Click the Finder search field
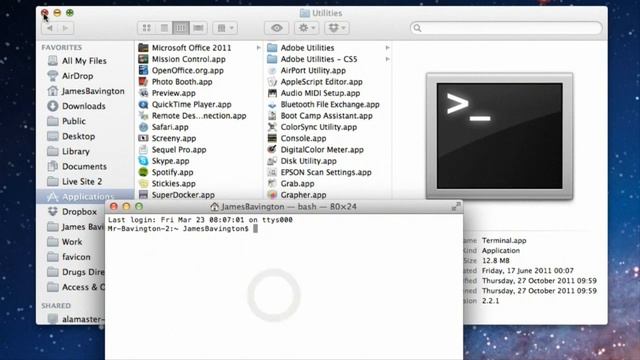 (506, 28)
